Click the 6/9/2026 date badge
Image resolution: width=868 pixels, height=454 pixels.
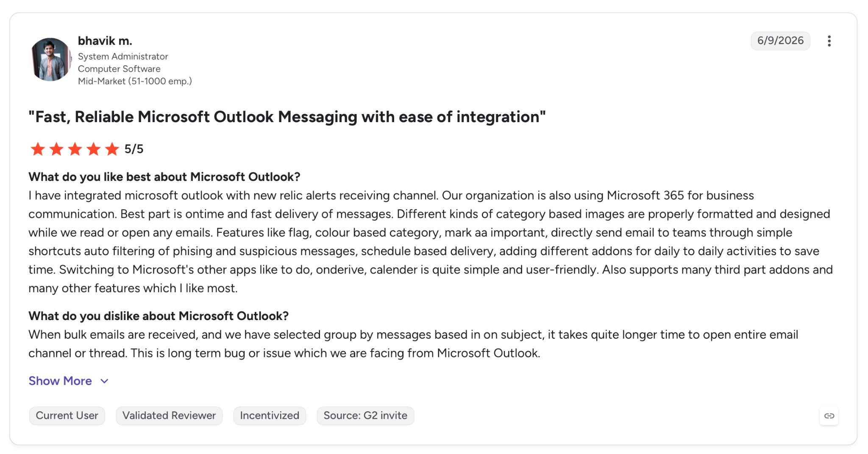(x=780, y=41)
